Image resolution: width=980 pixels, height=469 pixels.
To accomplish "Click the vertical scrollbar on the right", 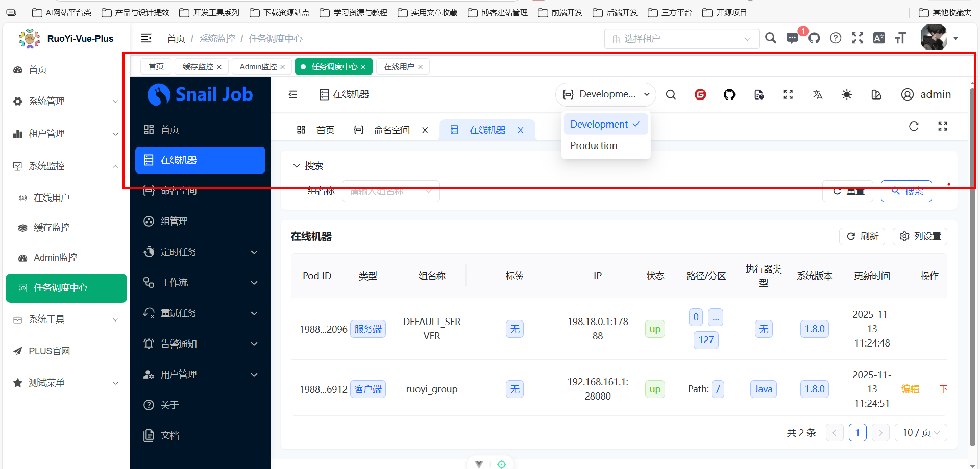I will (x=972, y=255).
